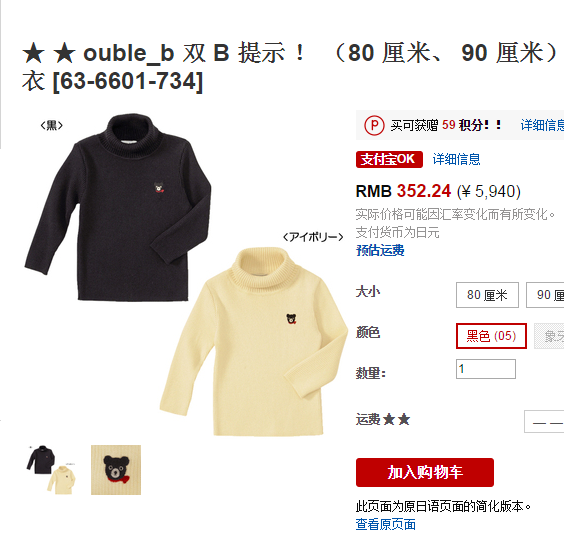Open 详细信息 link next to Alipay badge
The height and width of the screenshot is (533, 564).
coord(456,159)
